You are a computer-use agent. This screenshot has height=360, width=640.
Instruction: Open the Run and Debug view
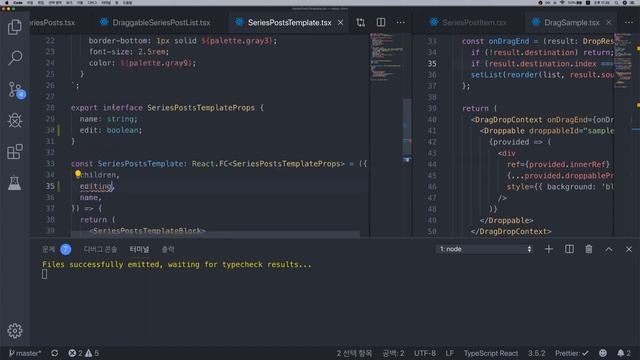click(x=15, y=120)
